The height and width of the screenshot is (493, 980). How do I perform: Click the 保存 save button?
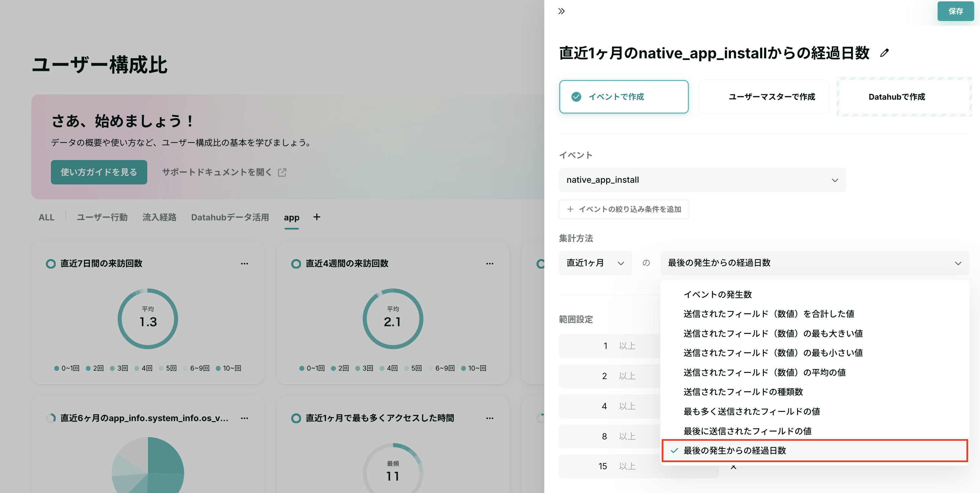[x=955, y=11]
